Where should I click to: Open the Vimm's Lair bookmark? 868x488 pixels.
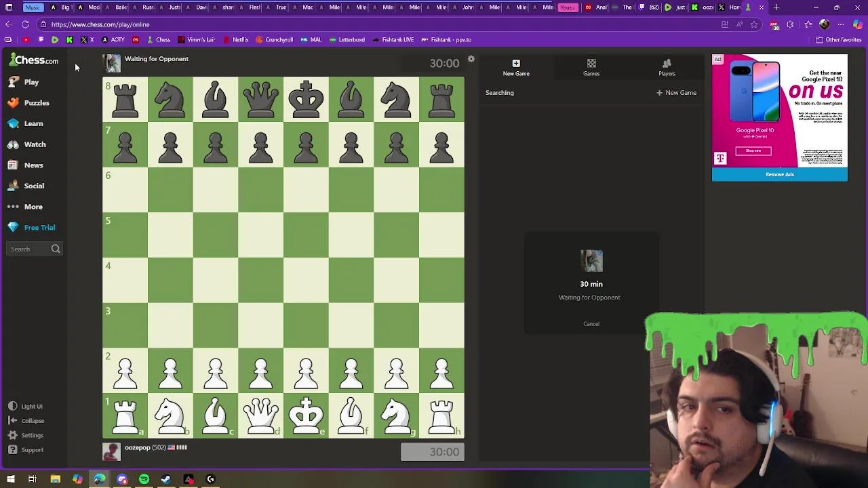pyautogui.click(x=197, y=40)
